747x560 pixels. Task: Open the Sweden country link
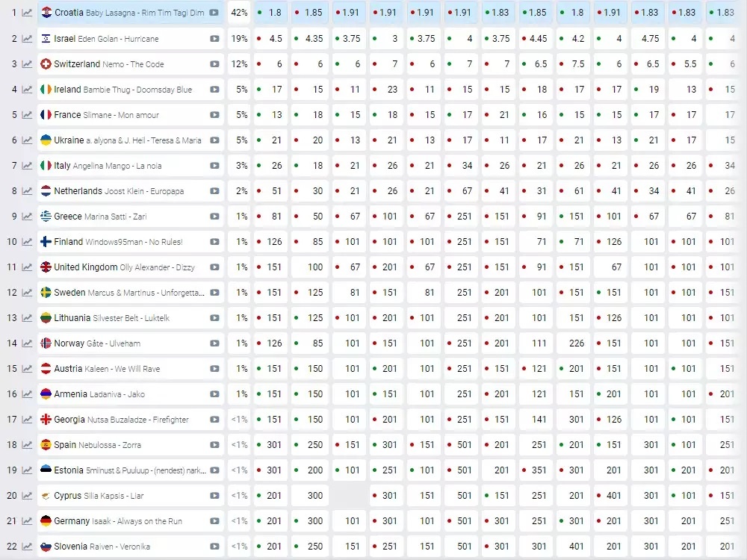tap(69, 293)
